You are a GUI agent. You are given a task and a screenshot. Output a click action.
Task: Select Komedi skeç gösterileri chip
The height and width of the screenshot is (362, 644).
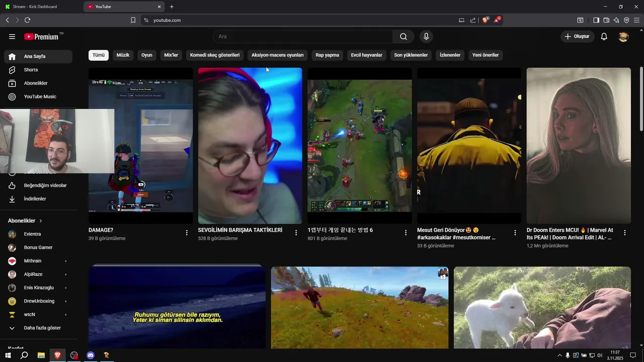click(x=215, y=55)
